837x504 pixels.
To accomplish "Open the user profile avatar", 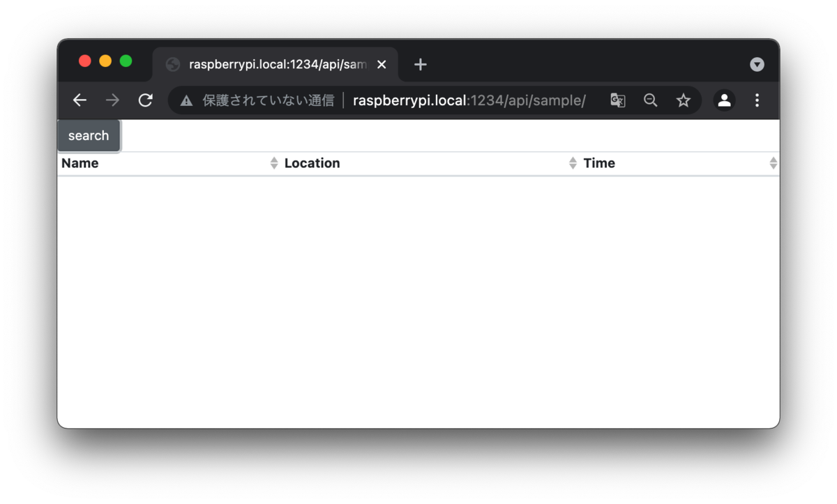I will [724, 100].
